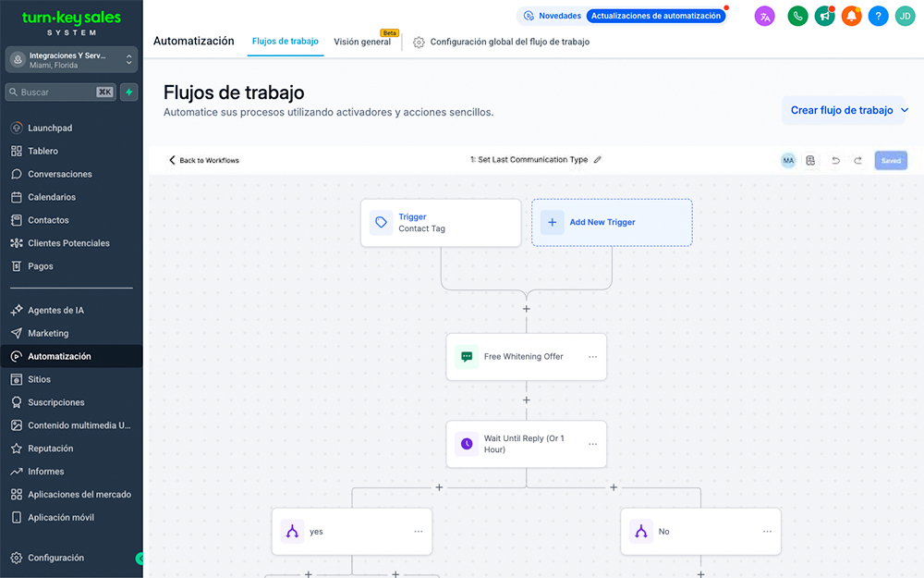Viewport: 924px width, 578px height.
Task: Click the Buscar search field
Action: pos(61,92)
